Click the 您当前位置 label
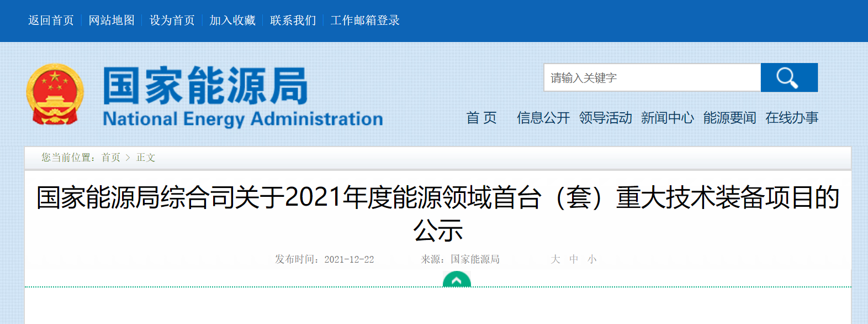Viewport: 868px width, 324px height. tap(67, 158)
